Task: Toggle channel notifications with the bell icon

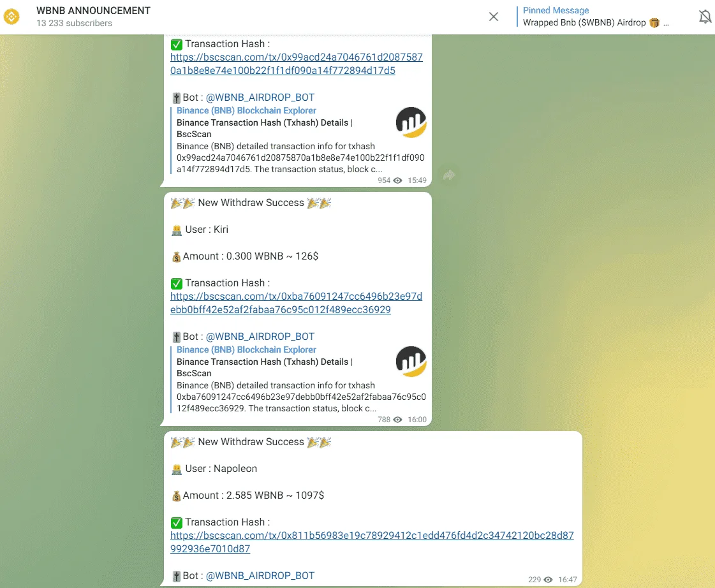Action: (x=705, y=17)
